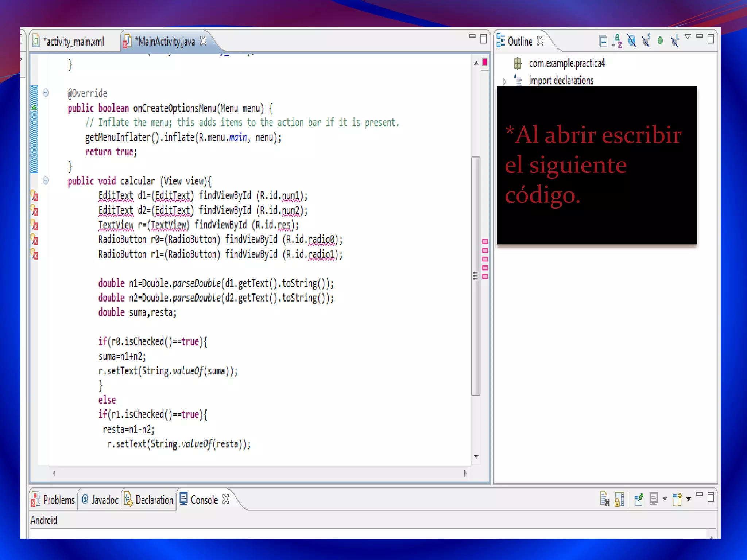The image size is (747, 560).
Task: Click Collapse All in Outline toolbar
Action: click(603, 41)
